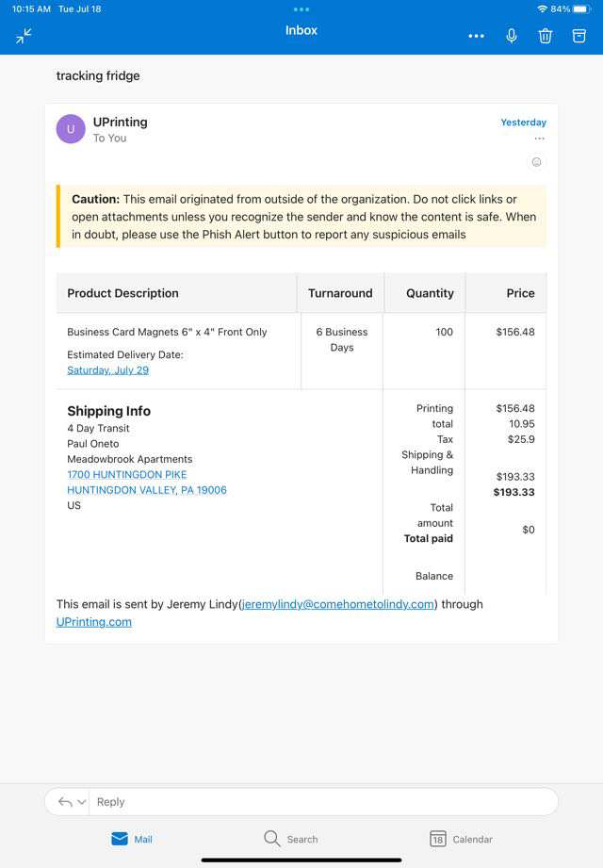This screenshot has height=868, width=603.
Task: Email jeremylindy@comehometolindy.com via the link
Action: click(337, 604)
